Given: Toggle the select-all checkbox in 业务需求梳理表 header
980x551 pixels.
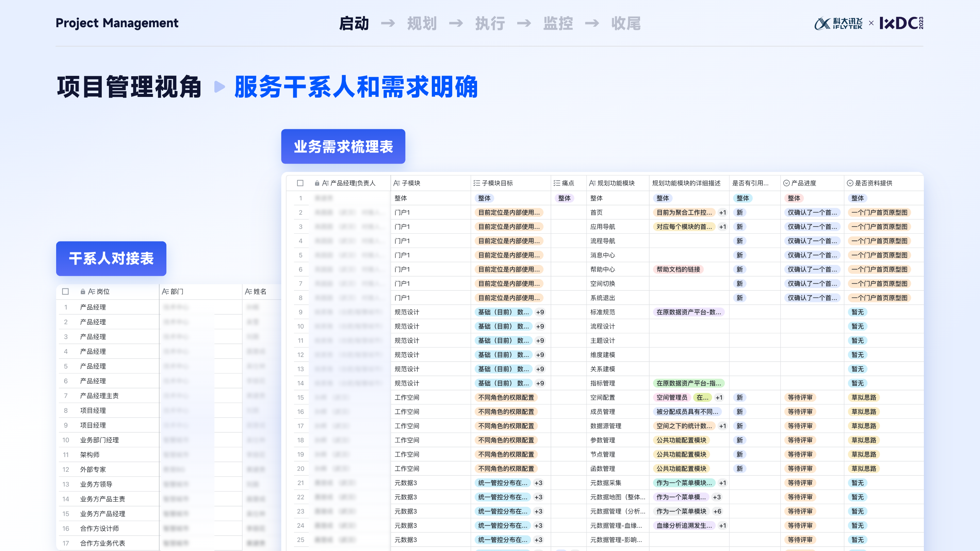Looking at the screenshot, I should (x=300, y=183).
